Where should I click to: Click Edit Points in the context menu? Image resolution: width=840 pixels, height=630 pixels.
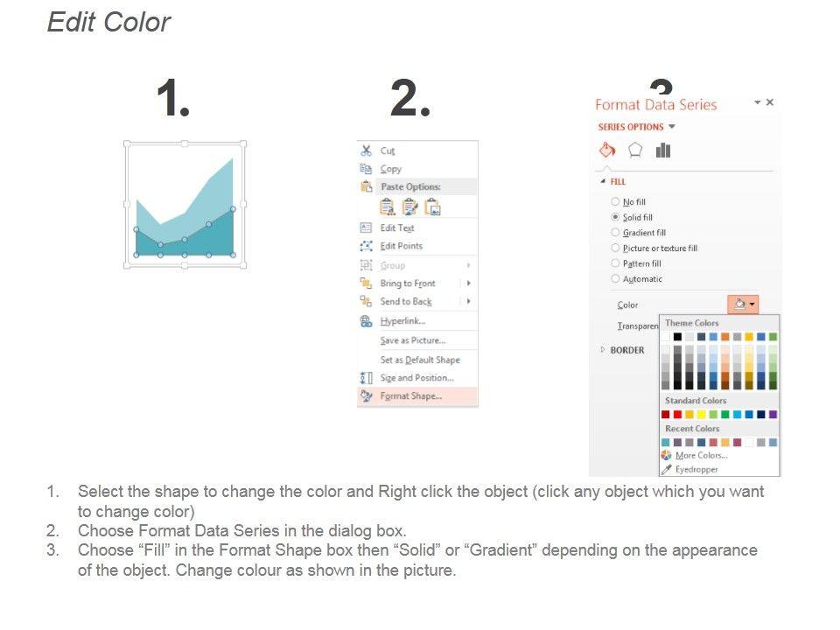(401, 246)
